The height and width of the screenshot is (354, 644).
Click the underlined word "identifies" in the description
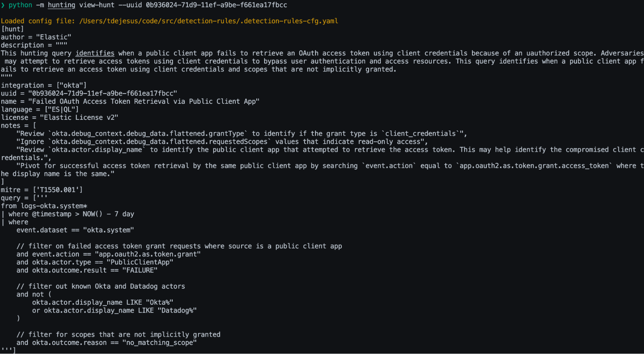point(95,53)
